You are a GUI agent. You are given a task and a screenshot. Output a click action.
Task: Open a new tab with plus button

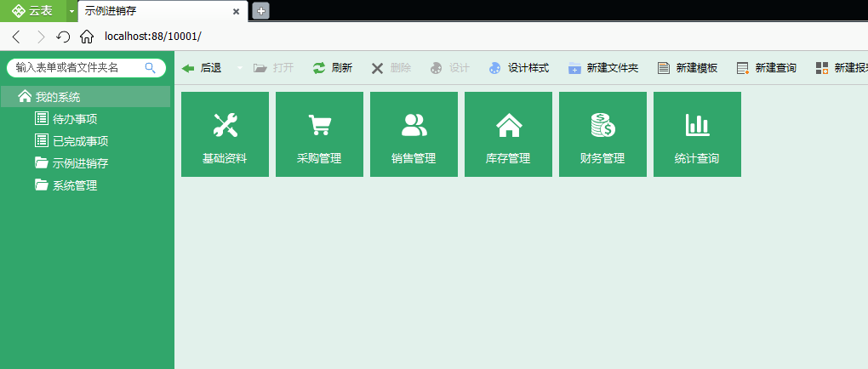(260, 11)
